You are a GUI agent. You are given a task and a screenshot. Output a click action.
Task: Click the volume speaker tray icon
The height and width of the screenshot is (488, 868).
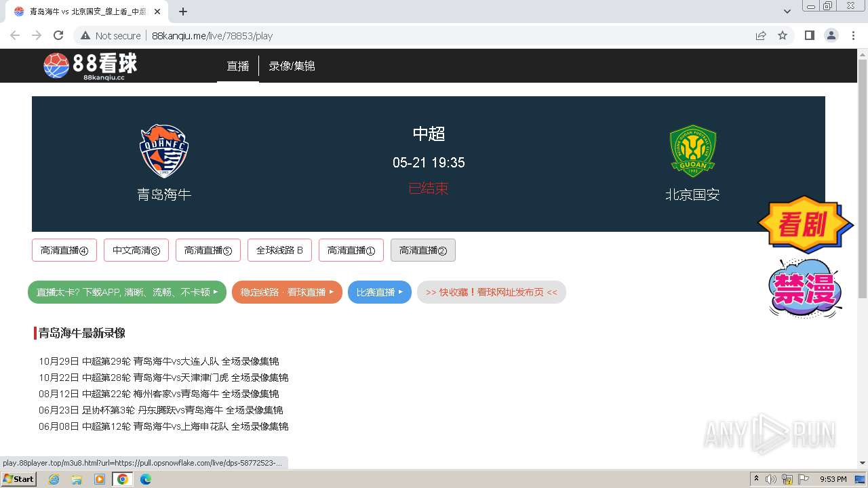pyautogui.click(x=771, y=479)
